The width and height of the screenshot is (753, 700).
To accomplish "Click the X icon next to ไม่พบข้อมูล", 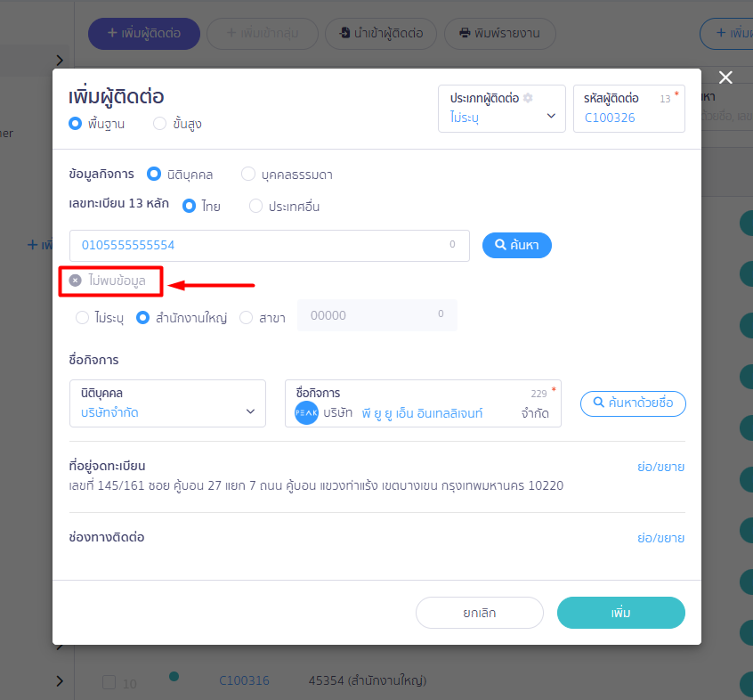I will pyautogui.click(x=76, y=281).
